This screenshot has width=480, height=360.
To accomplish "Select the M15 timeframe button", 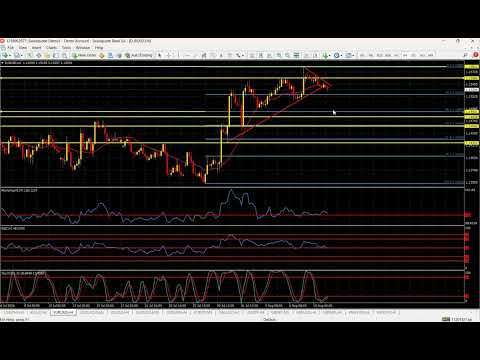I will coord(379,55).
